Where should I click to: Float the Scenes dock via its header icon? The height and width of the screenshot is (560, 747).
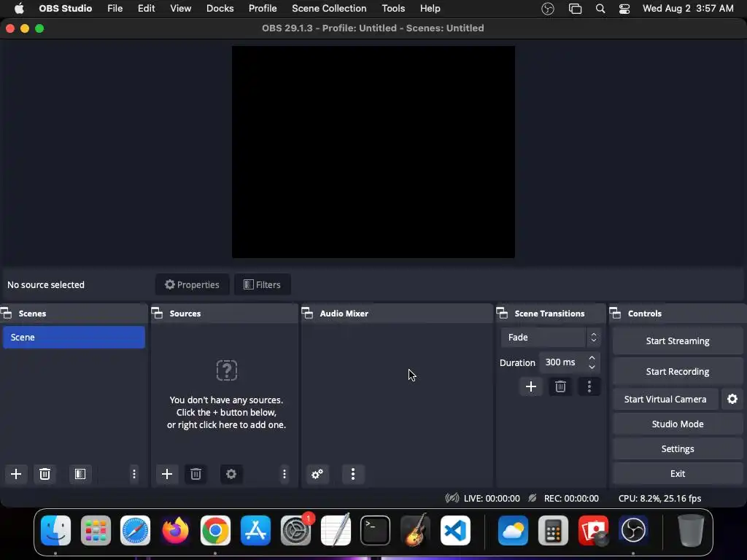(6, 314)
